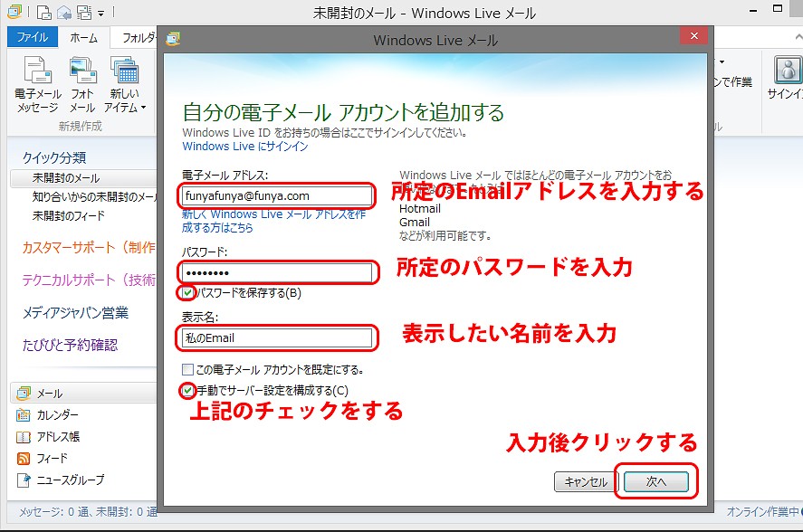Select 未開封のフィード in the sidebar
This screenshot has width=803, height=532.
pos(68,215)
